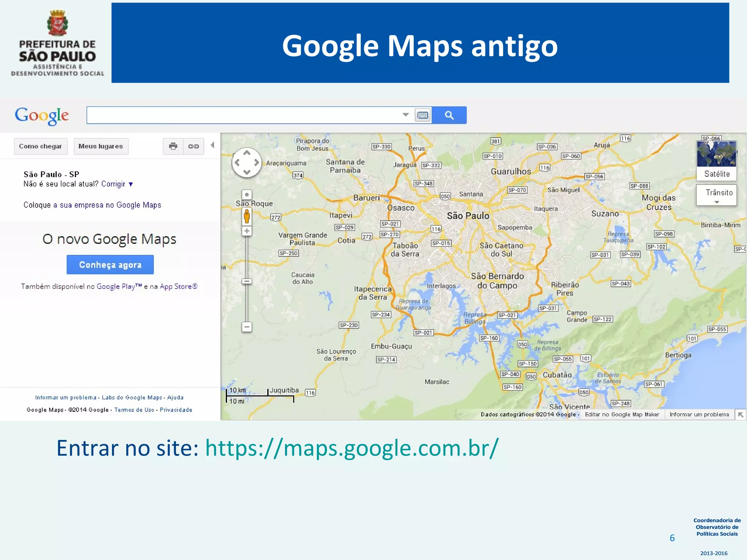The width and height of the screenshot is (747, 560).
Task: Click the Google logo
Action: tap(42, 116)
